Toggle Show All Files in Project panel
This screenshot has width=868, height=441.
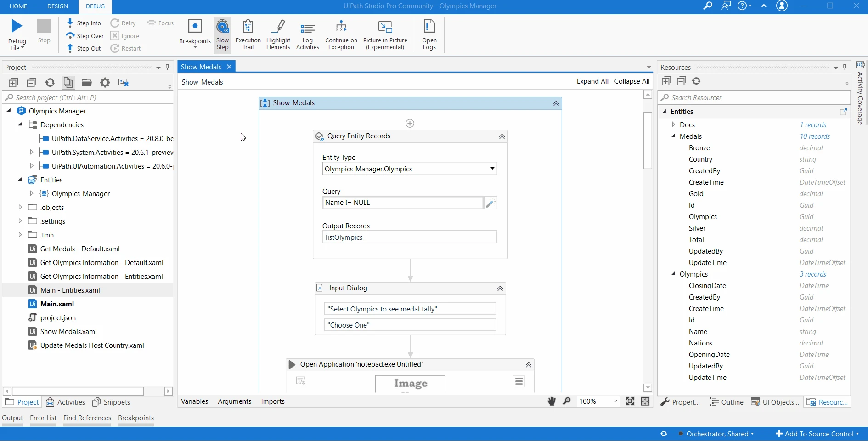(68, 83)
